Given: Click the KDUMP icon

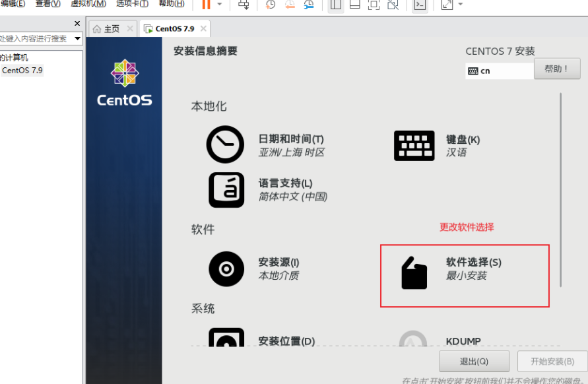Looking at the screenshot, I should (x=413, y=338).
